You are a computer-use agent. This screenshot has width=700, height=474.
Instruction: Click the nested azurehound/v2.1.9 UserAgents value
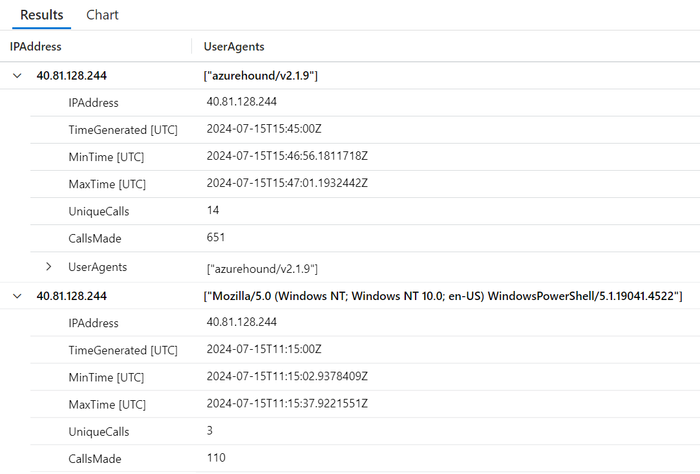[262, 268]
